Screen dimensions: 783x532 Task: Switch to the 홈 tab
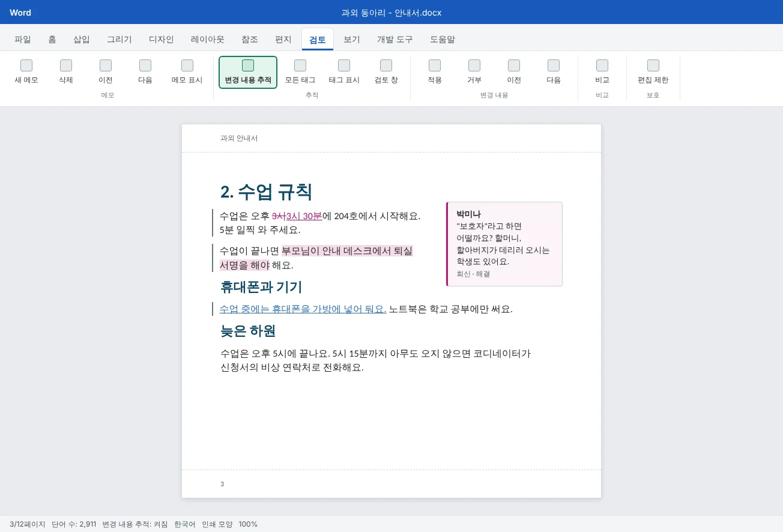tap(52, 40)
